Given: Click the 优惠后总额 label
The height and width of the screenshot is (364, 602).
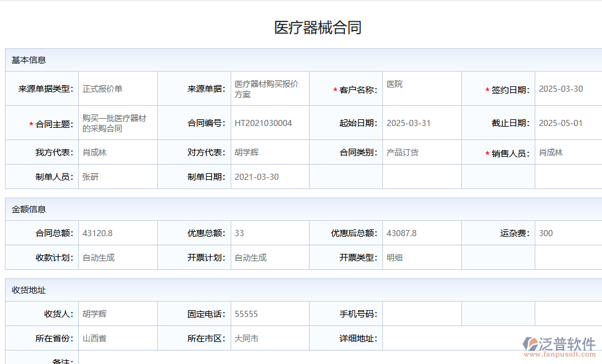Looking at the screenshot, I should click(354, 233).
